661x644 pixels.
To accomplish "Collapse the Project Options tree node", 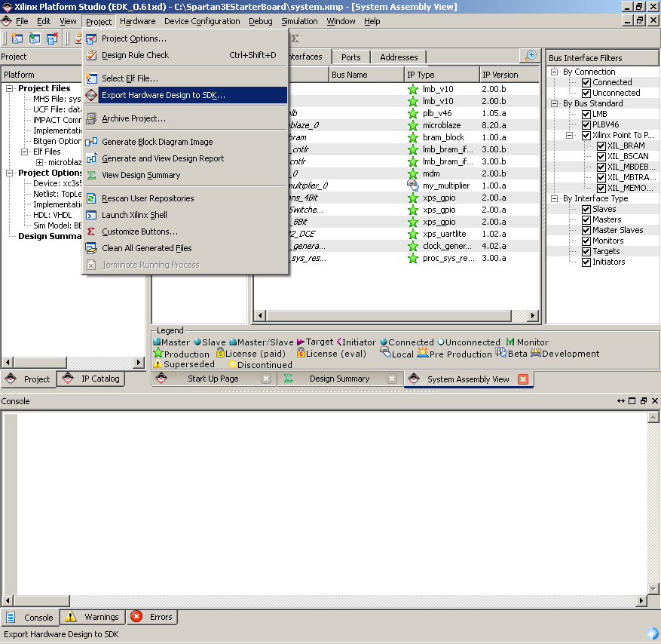I will 9,173.
